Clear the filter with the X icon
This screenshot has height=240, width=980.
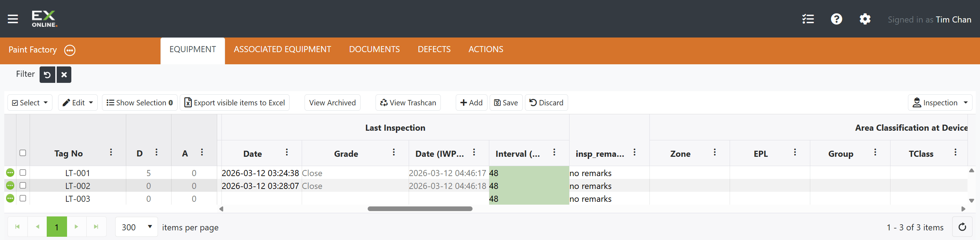pyautogui.click(x=64, y=75)
